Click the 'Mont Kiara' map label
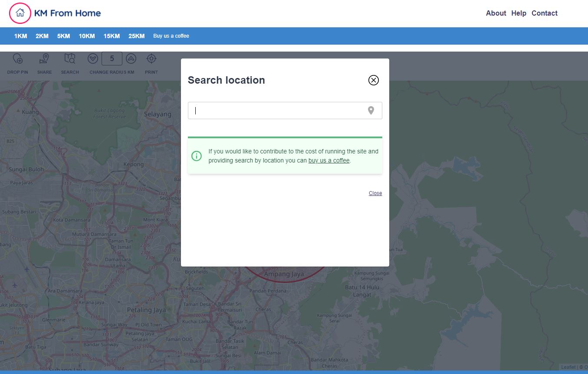 point(155,220)
